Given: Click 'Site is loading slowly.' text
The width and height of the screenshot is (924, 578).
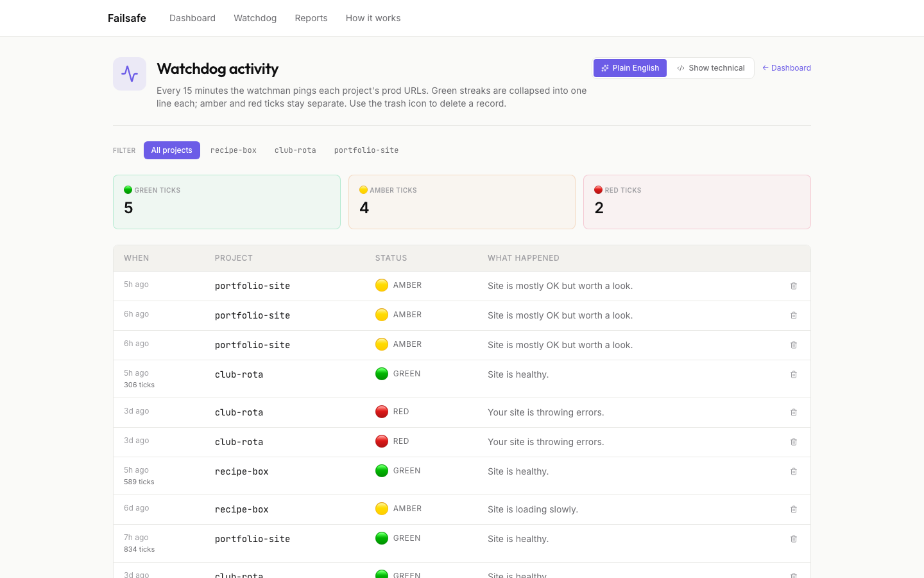Looking at the screenshot, I should click(533, 509).
